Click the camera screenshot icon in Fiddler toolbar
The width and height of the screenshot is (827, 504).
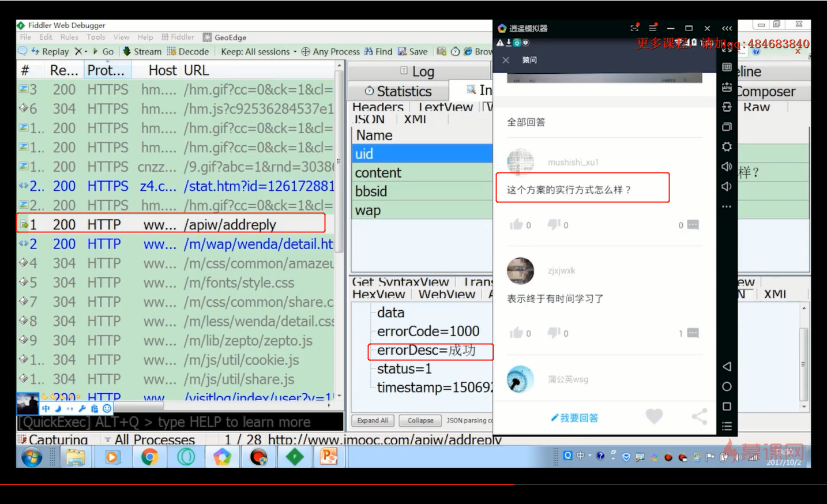pyautogui.click(x=441, y=51)
